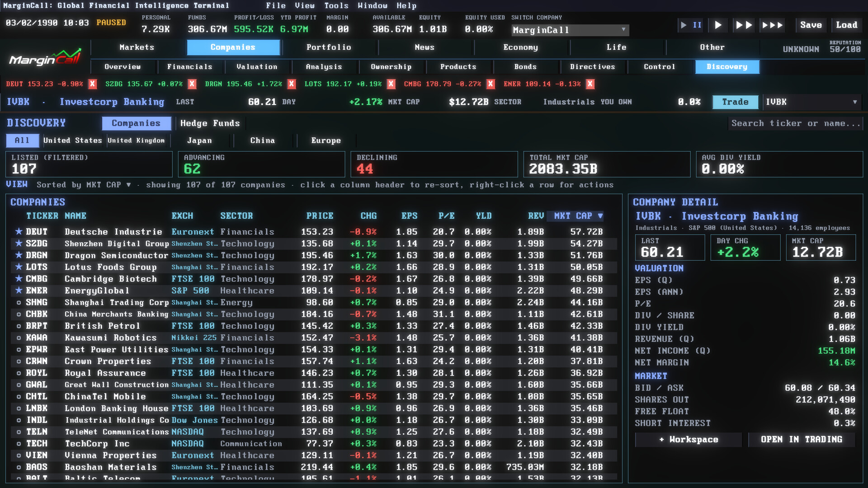Set game speed to double fast-forward
The image size is (868, 488).
(744, 25)
